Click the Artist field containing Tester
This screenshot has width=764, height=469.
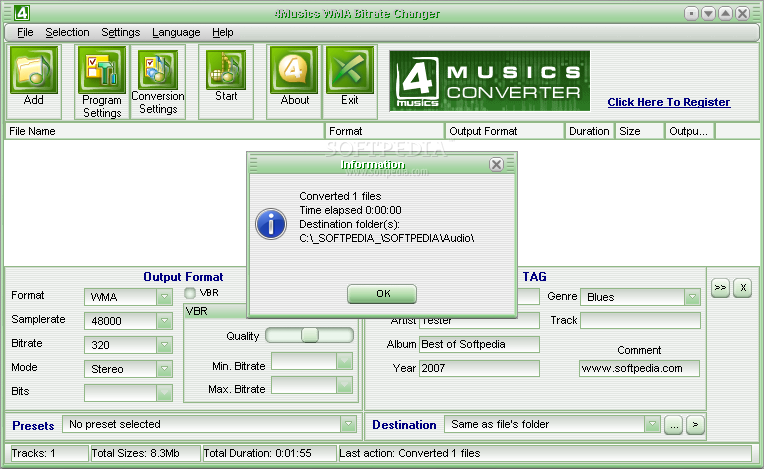point(479,321)
